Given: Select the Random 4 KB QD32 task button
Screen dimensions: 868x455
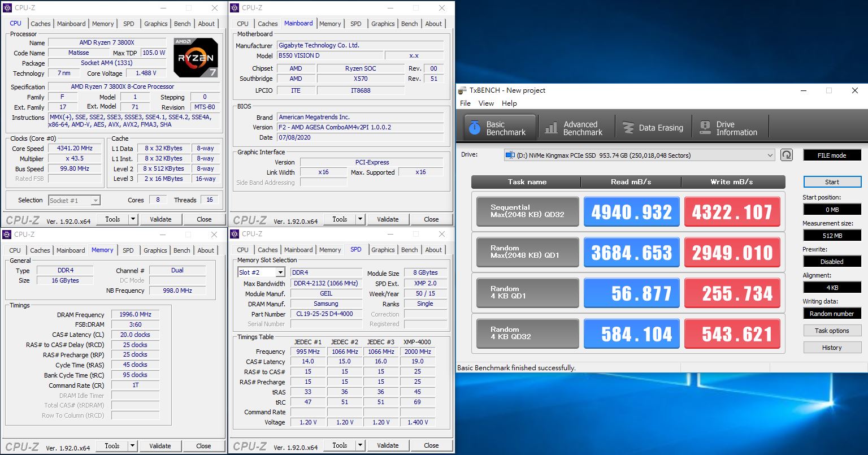Looking at the screenshot, I should click(x=527, y=333).
